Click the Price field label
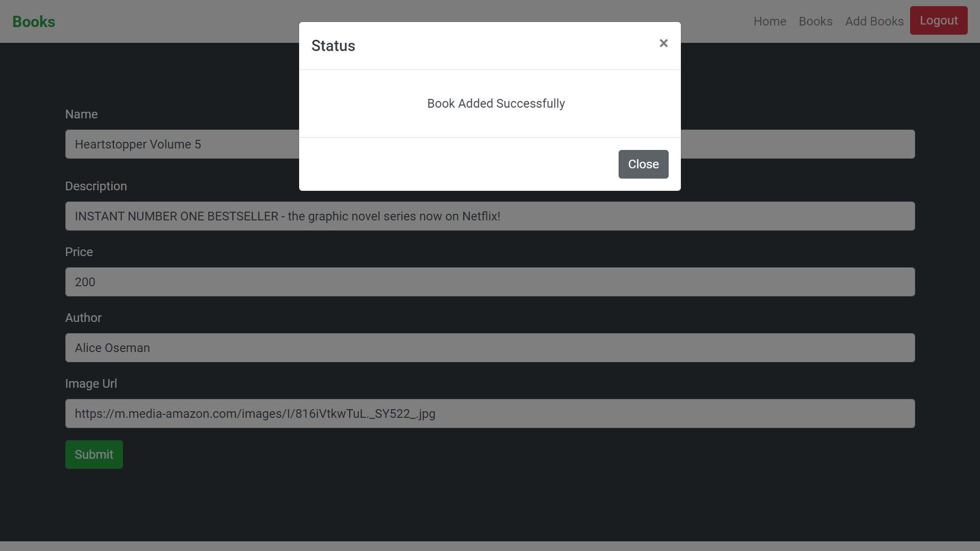 pyautogui.click(x=79, y=252)
